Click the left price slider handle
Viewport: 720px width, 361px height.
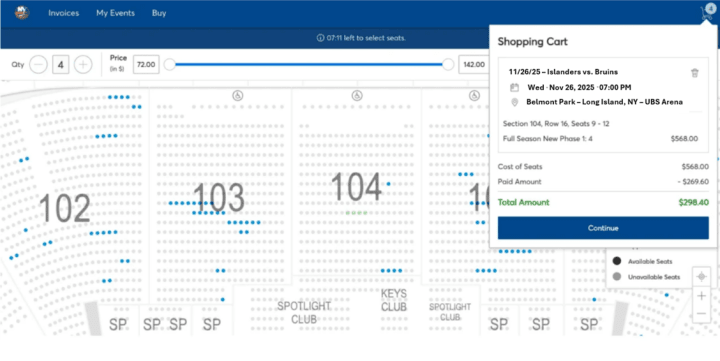[169, 65]
